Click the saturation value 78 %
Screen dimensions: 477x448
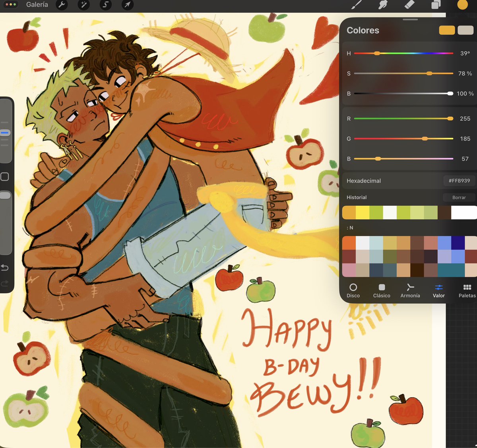(465, 73)
